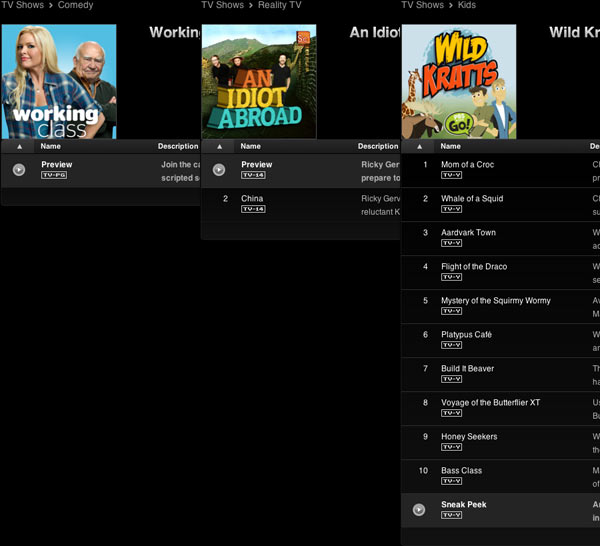The image size is (600, 546).
Task: Click sort arrow in Working Class table header
Action: point(19,146)
